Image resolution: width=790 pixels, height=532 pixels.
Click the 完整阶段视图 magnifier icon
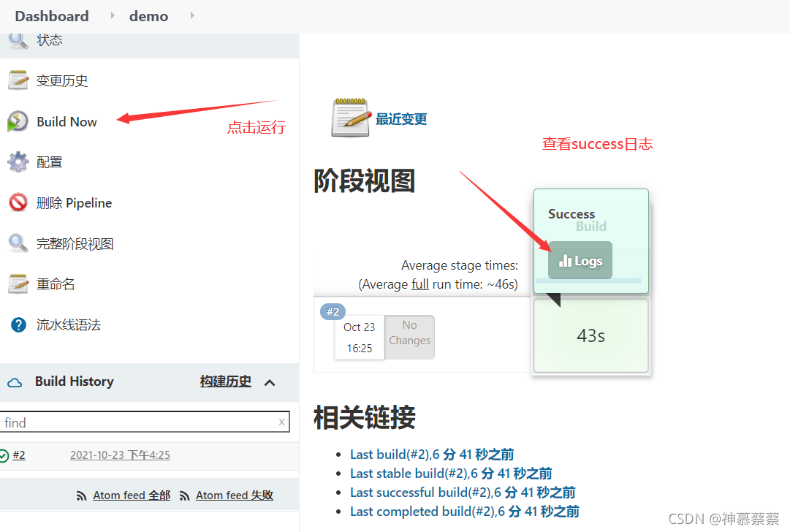(18, 243)
